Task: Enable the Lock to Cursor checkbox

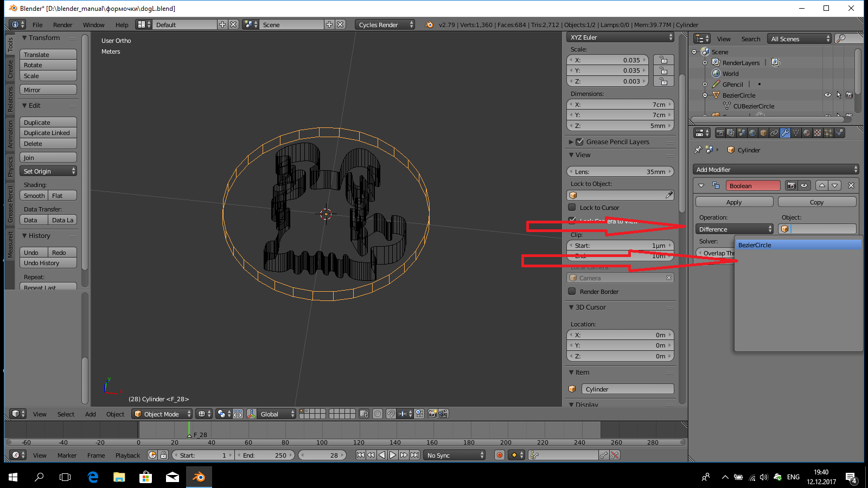Action: [x=572, y=207]
